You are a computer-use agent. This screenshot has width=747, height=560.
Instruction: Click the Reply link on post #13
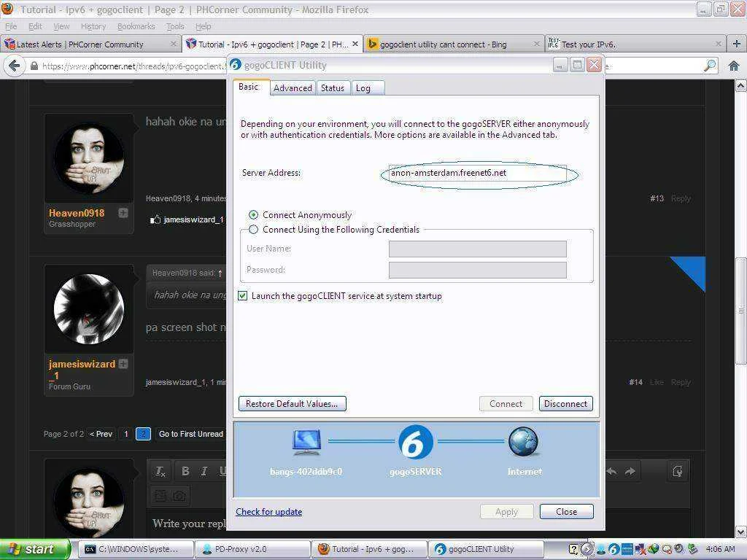tap(681, 198)
